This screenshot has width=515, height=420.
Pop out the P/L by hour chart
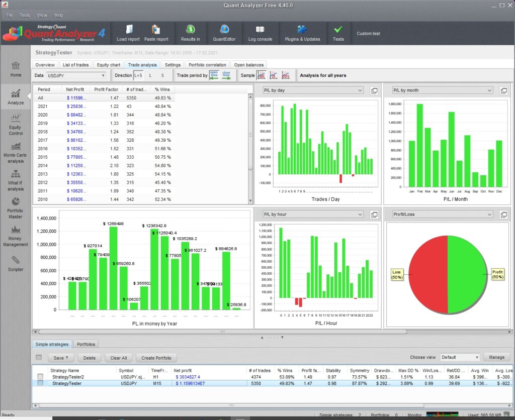click(374, 215)
